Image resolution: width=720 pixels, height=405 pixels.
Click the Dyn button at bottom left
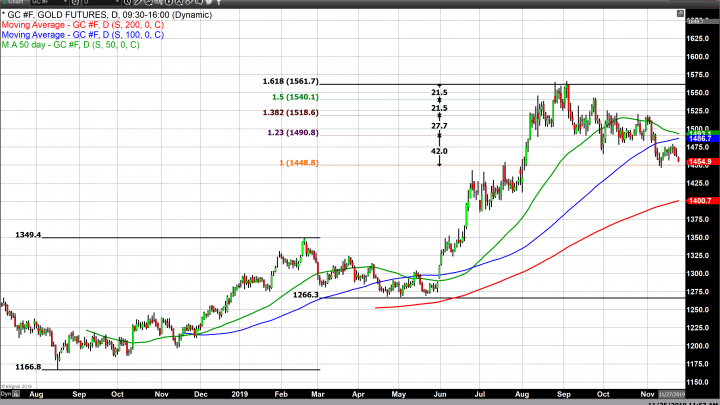point(6,396)
